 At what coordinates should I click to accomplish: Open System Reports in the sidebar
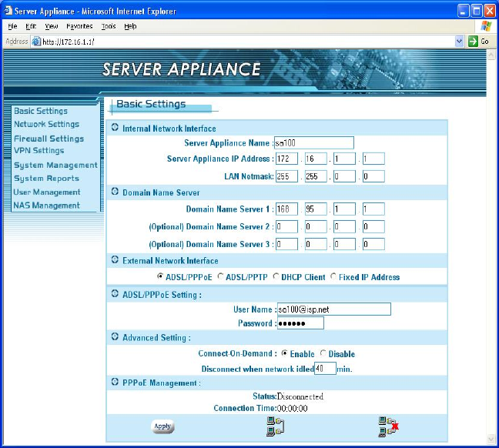click(46, 178)
